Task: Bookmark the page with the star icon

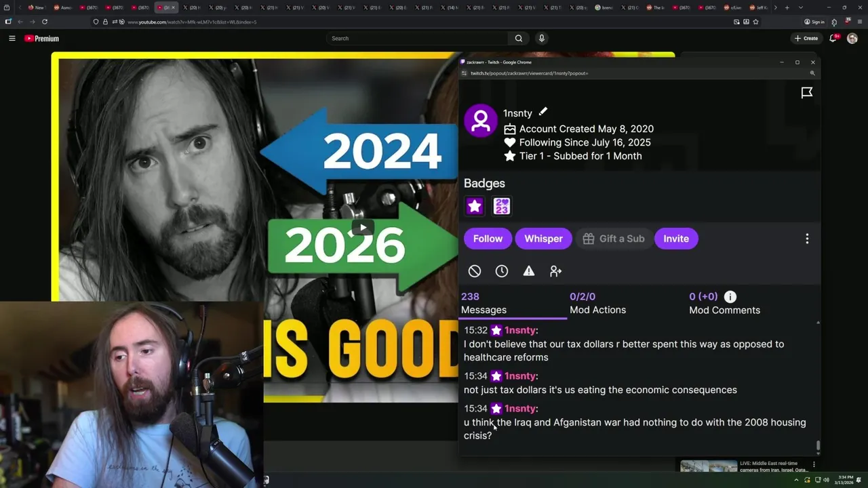Action: pos(755,22)
